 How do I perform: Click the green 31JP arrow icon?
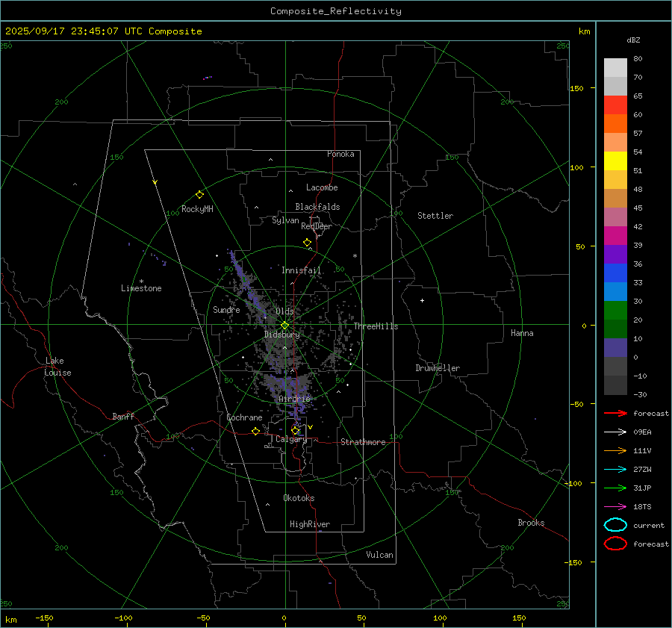pyautogui.click(x=615, y=488)
